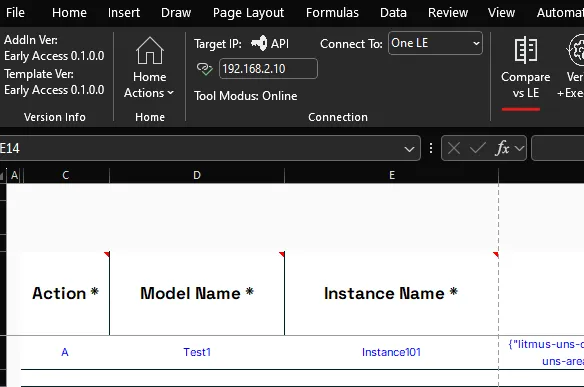Viewport: 584px width, 387px height.
Task: Open the File menu
Action: (x=15, y=13)
